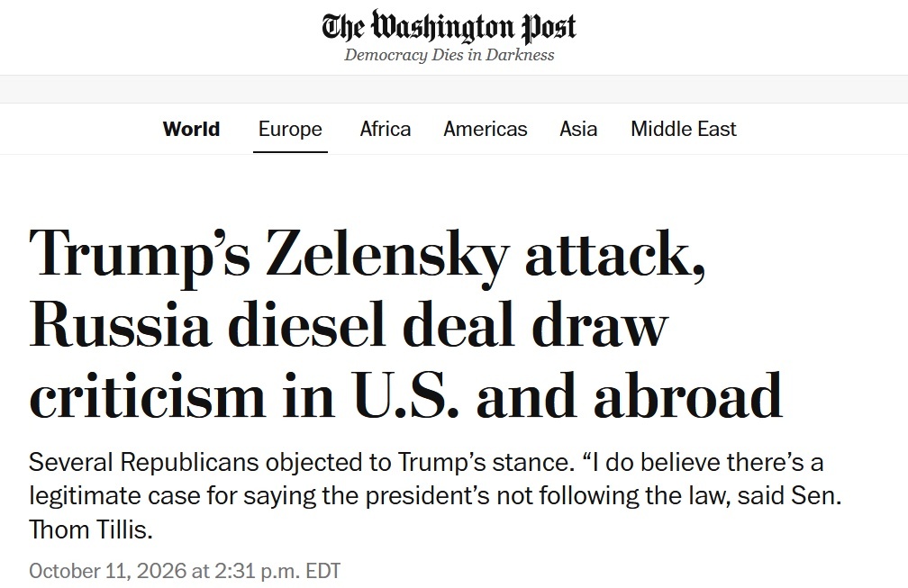Image resolution: width=908 pixels, height=588 pixels.
Task: Go to the Africa section
Action: coord(386,129)
